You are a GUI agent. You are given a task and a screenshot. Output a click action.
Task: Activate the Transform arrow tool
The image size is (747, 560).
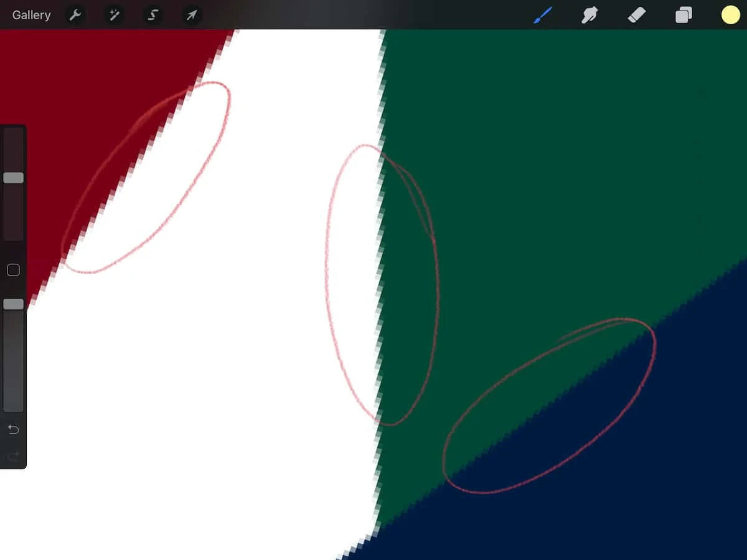coord(192,15)
